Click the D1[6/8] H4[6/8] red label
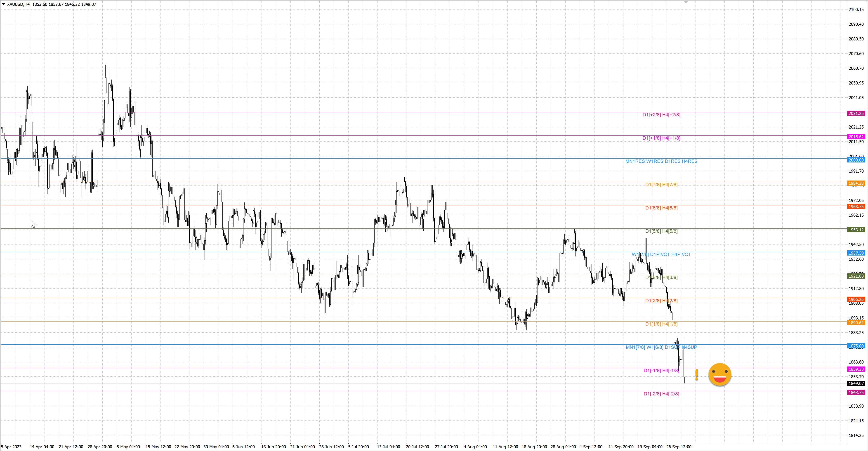The height and width of the screenshot is (451, 868). point(661,208)
